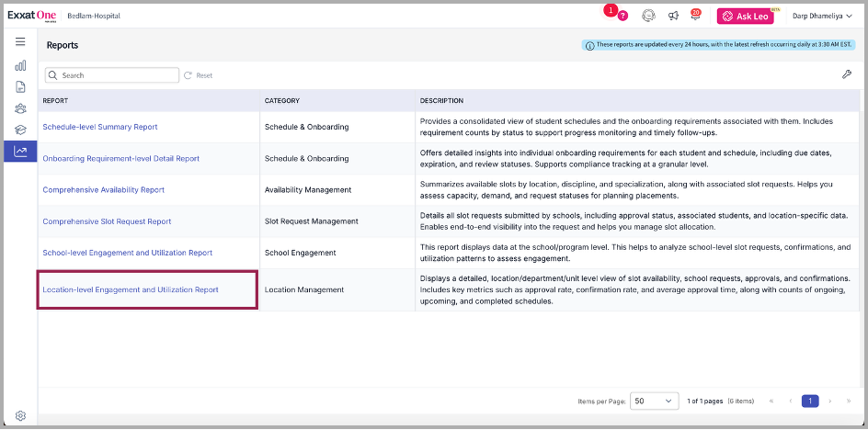Screen dimensions: 868x430
Task: Click the wrench tool icon
Action: coord(846,74)
